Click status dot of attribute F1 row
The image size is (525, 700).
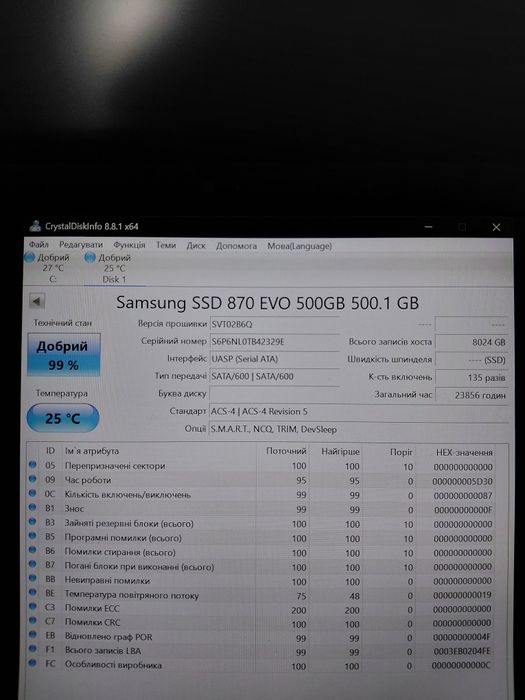(32, 649)
